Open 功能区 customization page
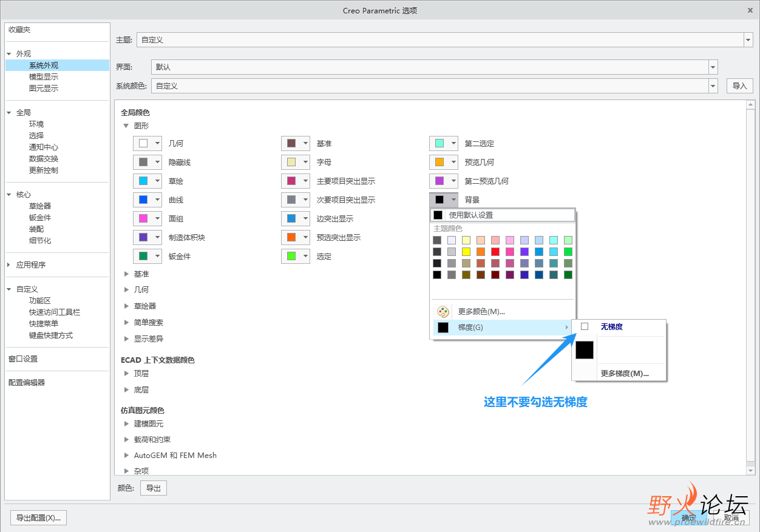The height and width of the screenshot is (532, 760). (x=40, y=301)
